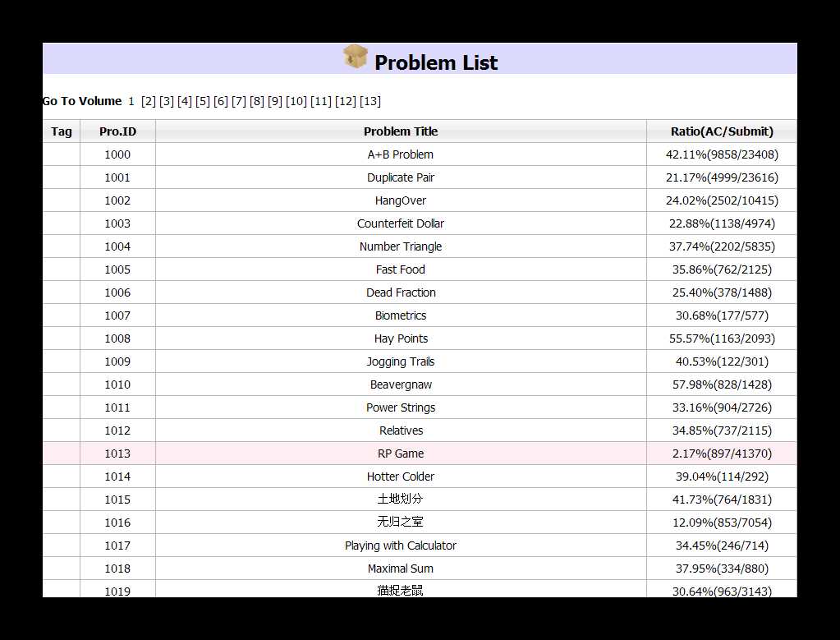Go to volume 7
Viewport: 840px width, 640px height.
(239, 101)
